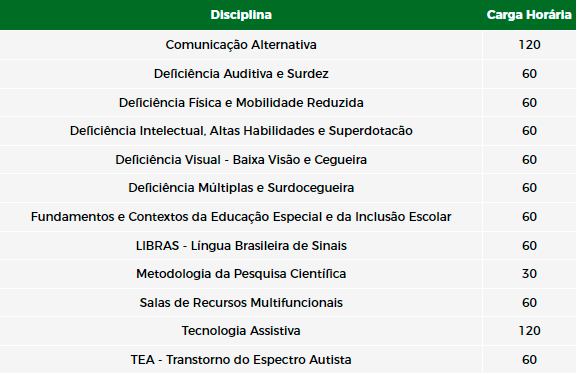
Task: Select LIBRAS - Língua Brasileira de Sinais
Action: tap(241, 246)
